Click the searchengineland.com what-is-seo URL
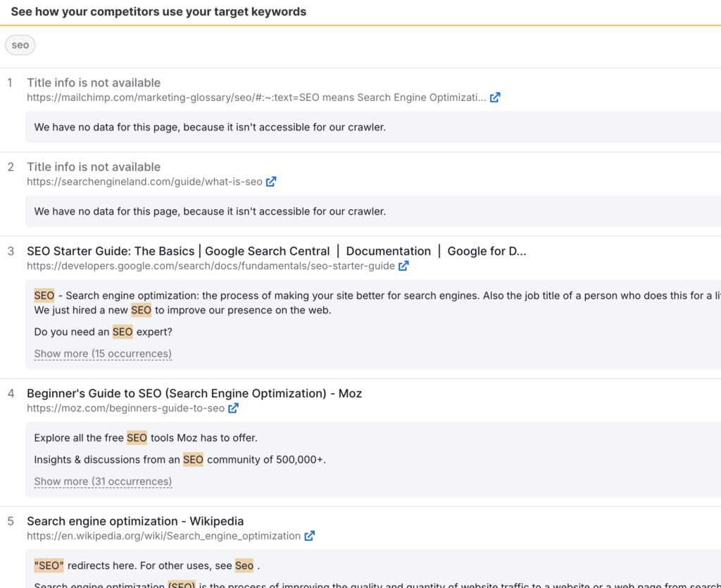Viewport: 721px width, 588px height. (x=144, y=181)
